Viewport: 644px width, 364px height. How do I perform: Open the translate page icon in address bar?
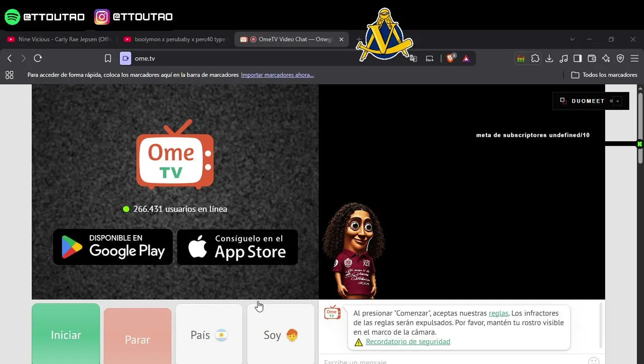point(413,59)
